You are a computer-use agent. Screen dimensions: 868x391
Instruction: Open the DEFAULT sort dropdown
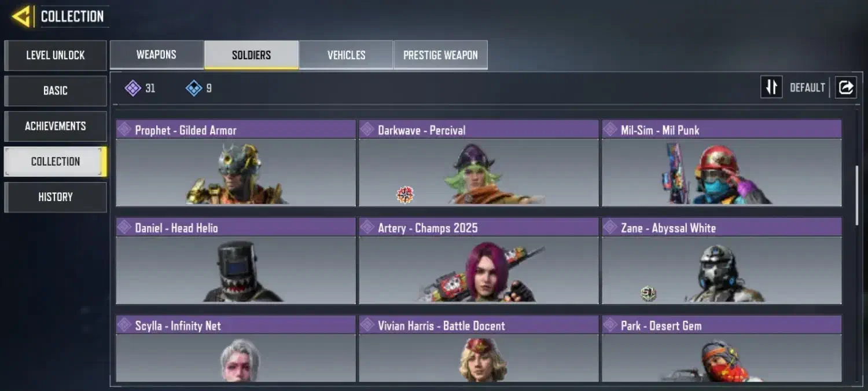(x=807, y=88)
